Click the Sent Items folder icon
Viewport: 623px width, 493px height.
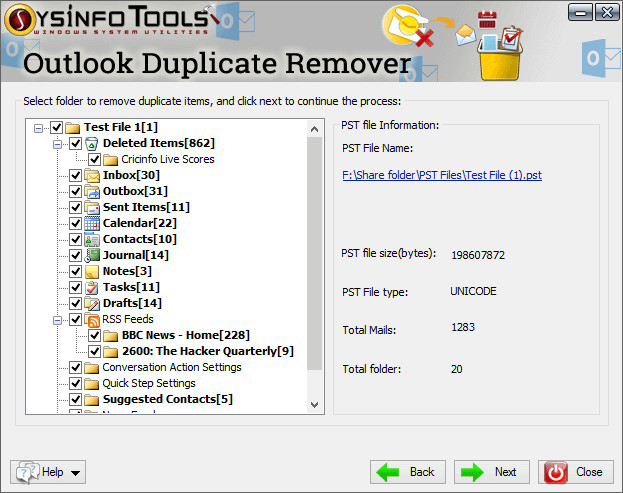[91, 207]
